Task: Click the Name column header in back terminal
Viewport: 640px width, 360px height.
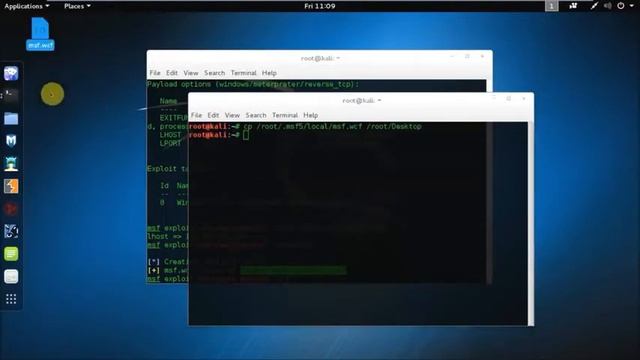Action: (x=168, y=101)
